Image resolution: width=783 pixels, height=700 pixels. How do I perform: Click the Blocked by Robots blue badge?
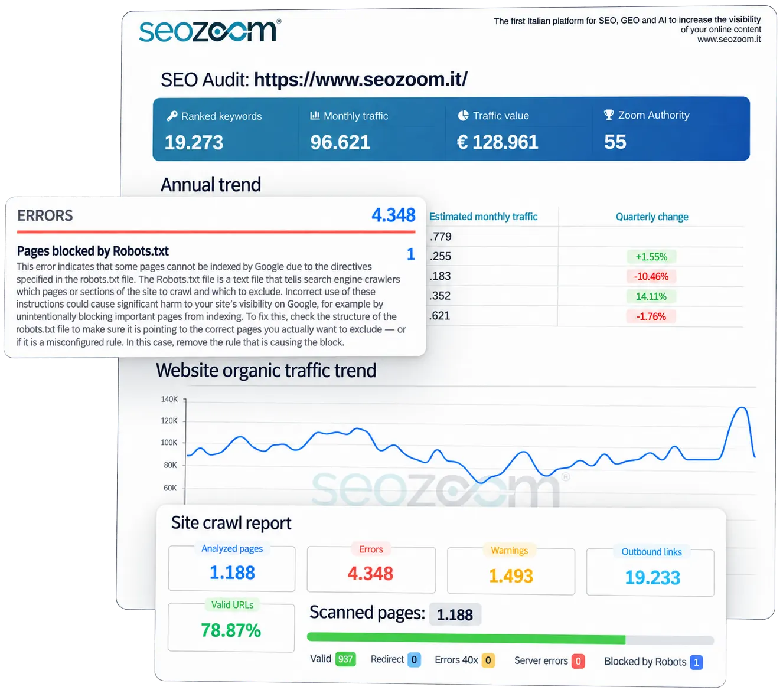tap(696, 662)
